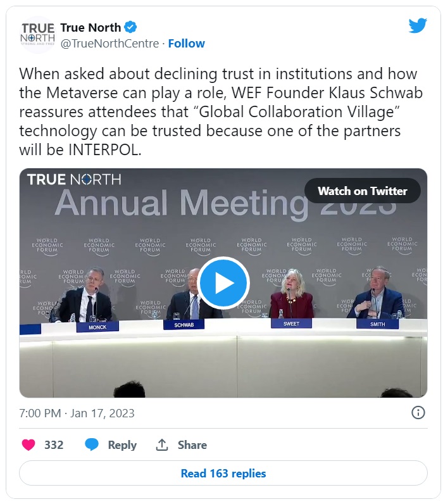Click the 7:00 PM Jan 17, 2023 timestamp
The width and height of the screenshot is (443, 504).
point(77,413)
